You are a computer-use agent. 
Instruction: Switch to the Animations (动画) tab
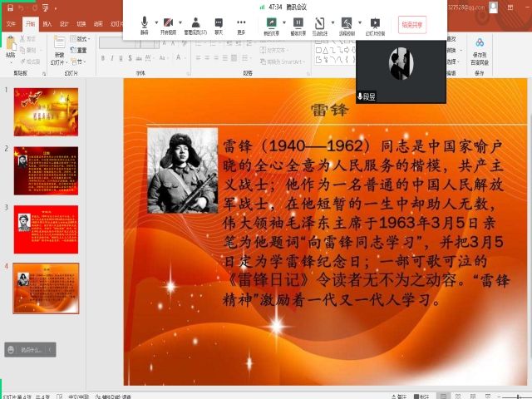coord(98,24)
